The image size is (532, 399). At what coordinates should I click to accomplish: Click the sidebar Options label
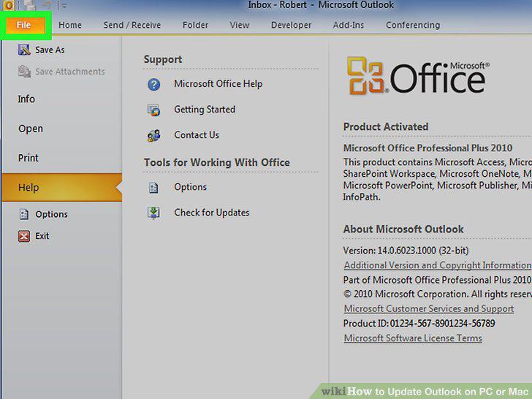(x=51, y=214)
